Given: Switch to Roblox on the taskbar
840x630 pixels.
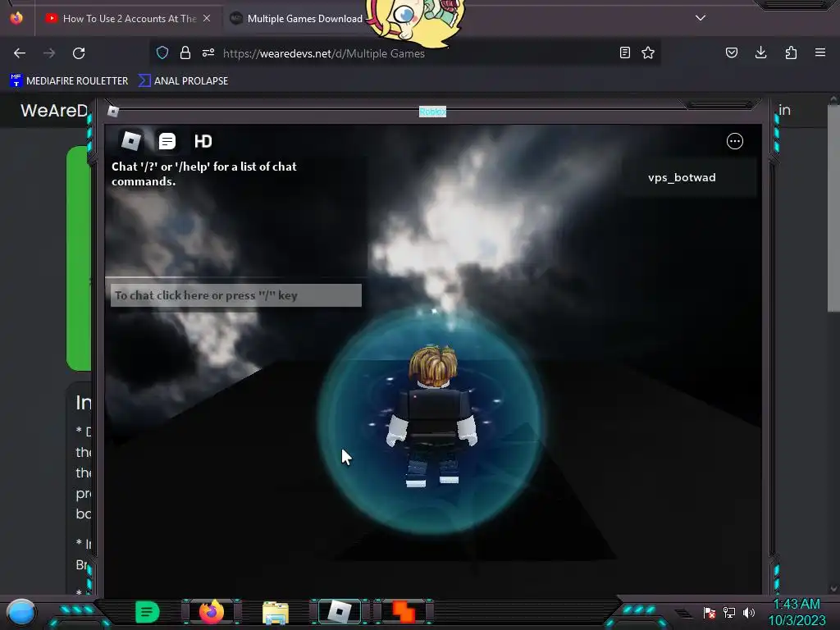Looking at the screenshot, I should click(340, 612).
